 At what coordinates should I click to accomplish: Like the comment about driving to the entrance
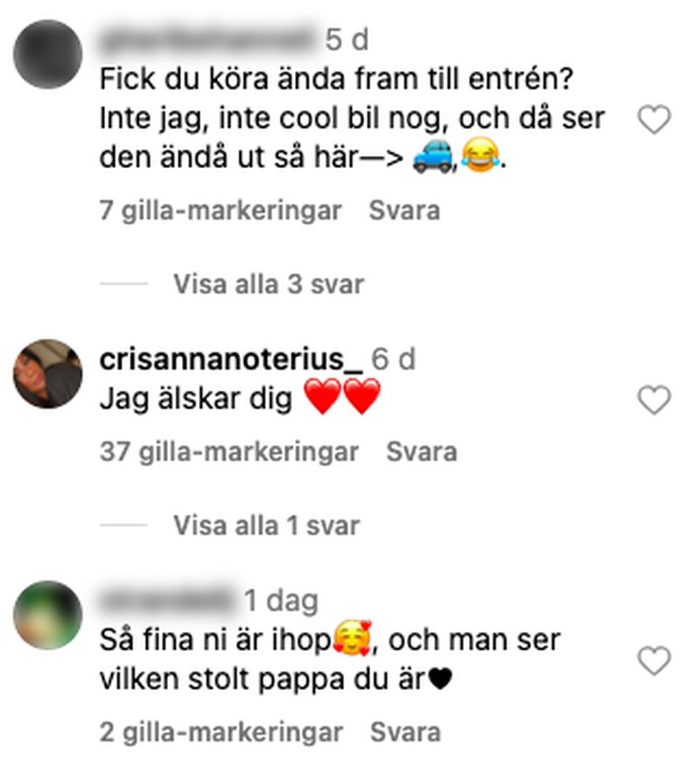click(x=654, y=119)
